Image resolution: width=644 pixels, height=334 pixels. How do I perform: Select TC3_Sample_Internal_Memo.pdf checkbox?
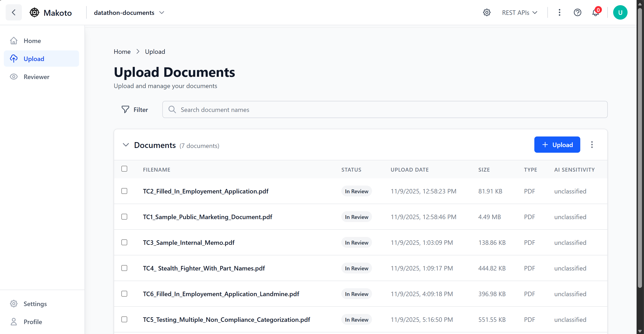[124, 242]
